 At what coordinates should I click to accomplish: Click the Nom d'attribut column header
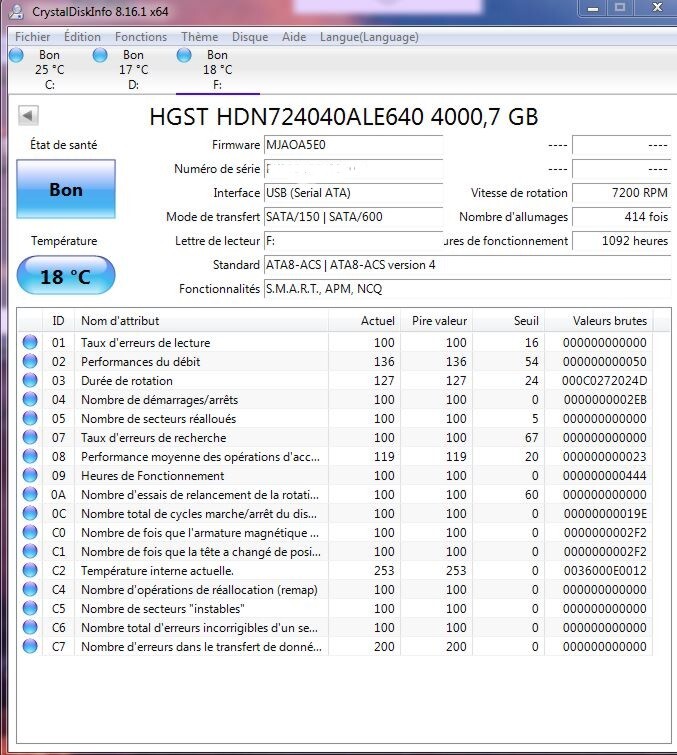point(201,321)
